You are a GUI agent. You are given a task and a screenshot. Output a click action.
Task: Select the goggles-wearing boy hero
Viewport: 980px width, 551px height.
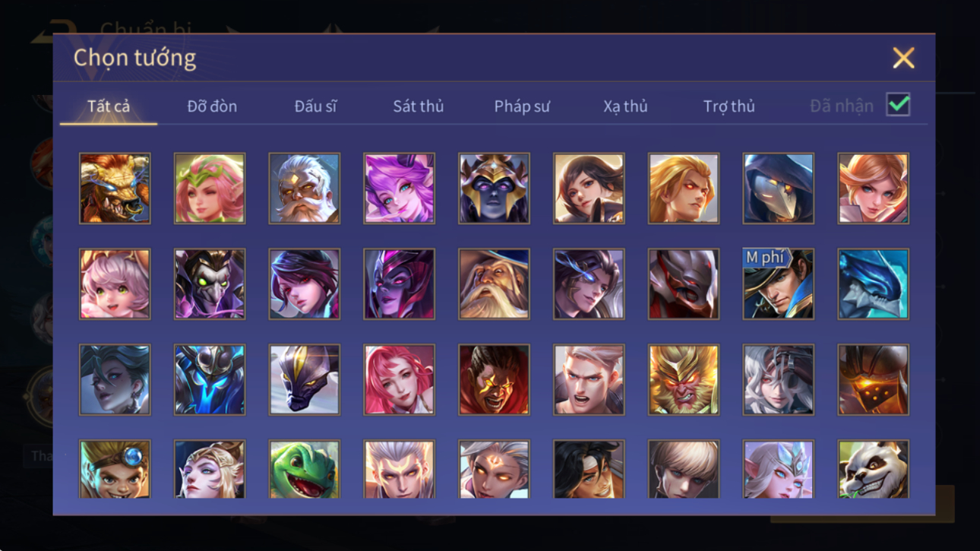115,470
